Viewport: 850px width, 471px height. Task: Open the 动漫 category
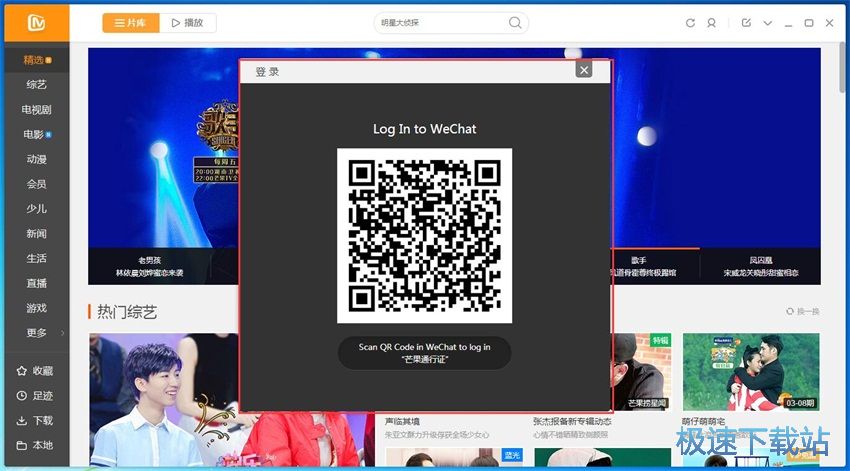tap(37, 159)
